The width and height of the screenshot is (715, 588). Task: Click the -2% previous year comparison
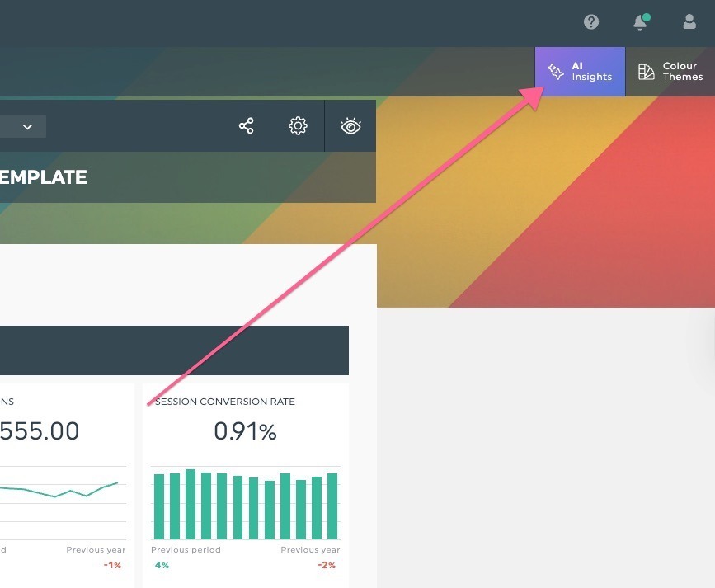tap(327, 565)
